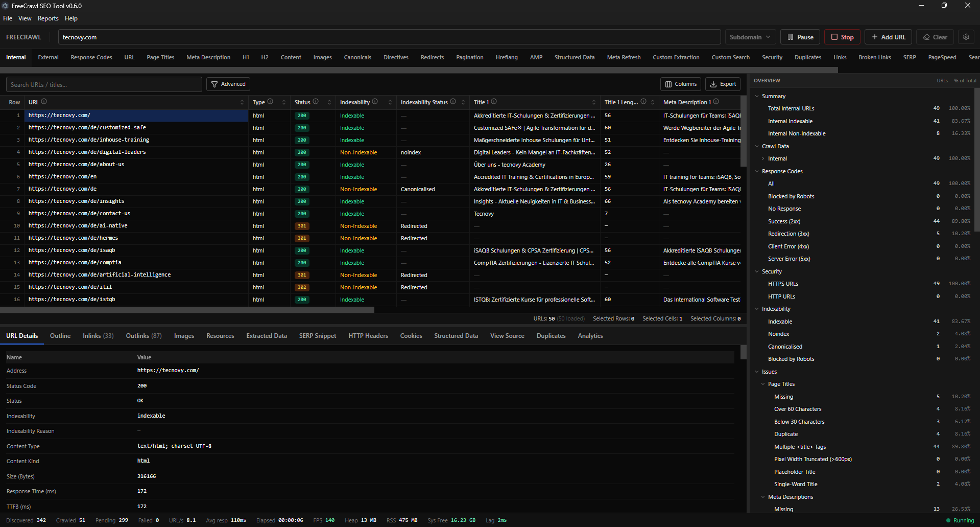Expand the Internal item under Crawl Data
The height and width of the screenshot is (527, 980).
[763, 158]
